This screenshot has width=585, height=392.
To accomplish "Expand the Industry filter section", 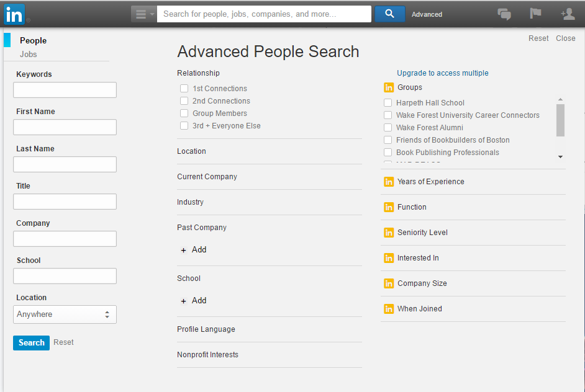I will (x=190, y=202).
